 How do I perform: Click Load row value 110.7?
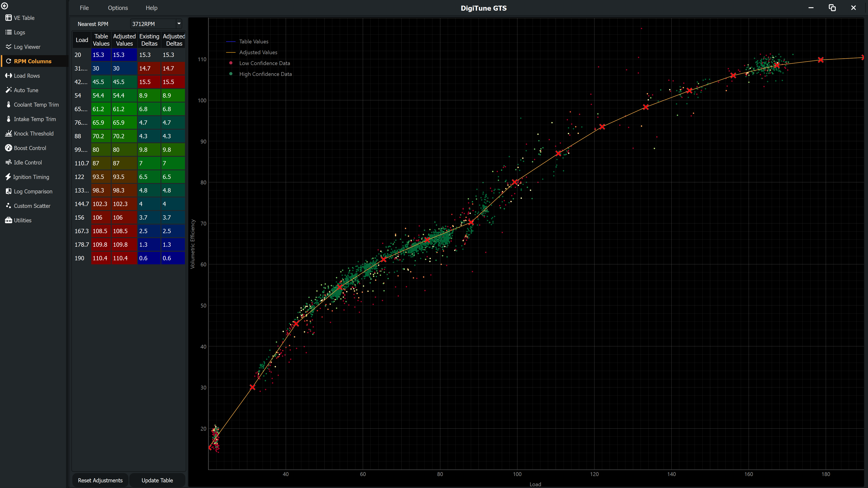[82, 163]
